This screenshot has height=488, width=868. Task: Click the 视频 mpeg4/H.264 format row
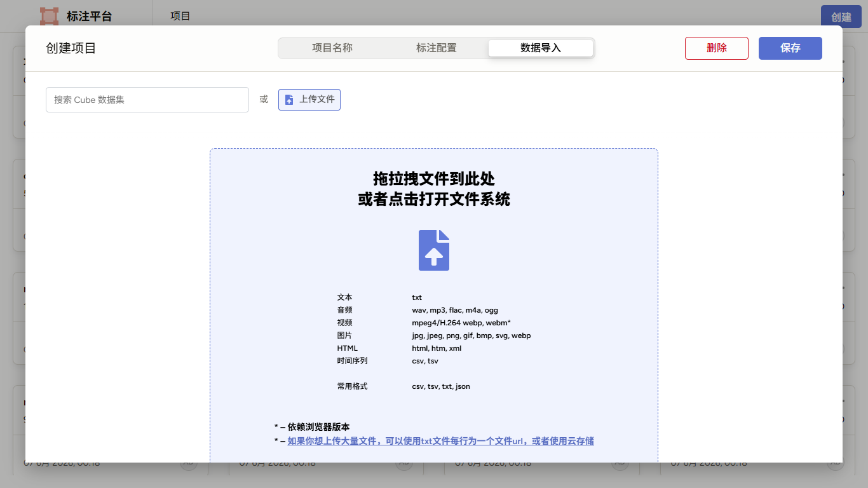424,323
